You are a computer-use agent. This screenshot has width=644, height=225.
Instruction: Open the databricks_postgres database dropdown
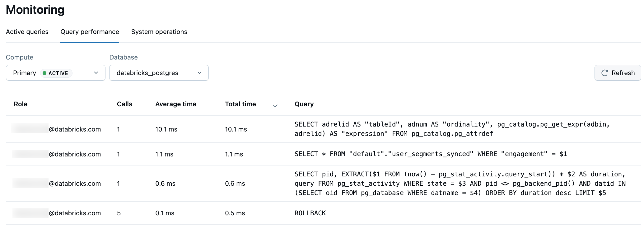tap(159, 73)
